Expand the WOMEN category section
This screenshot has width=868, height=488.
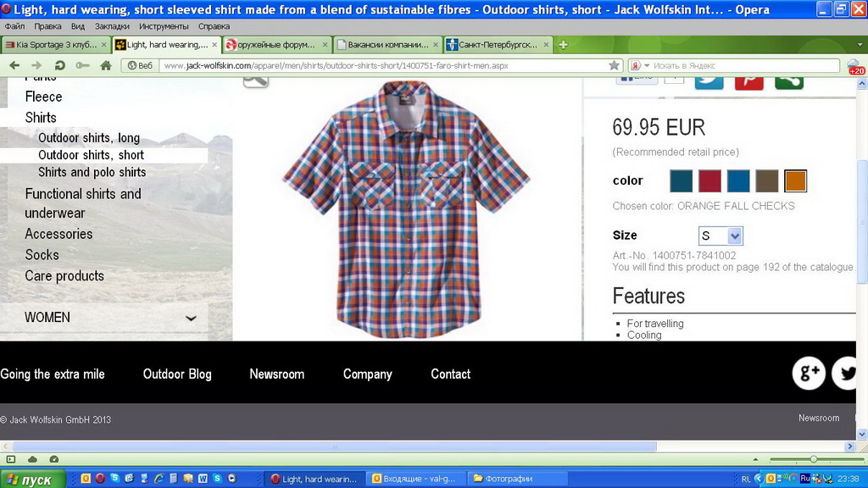point(191,318)
